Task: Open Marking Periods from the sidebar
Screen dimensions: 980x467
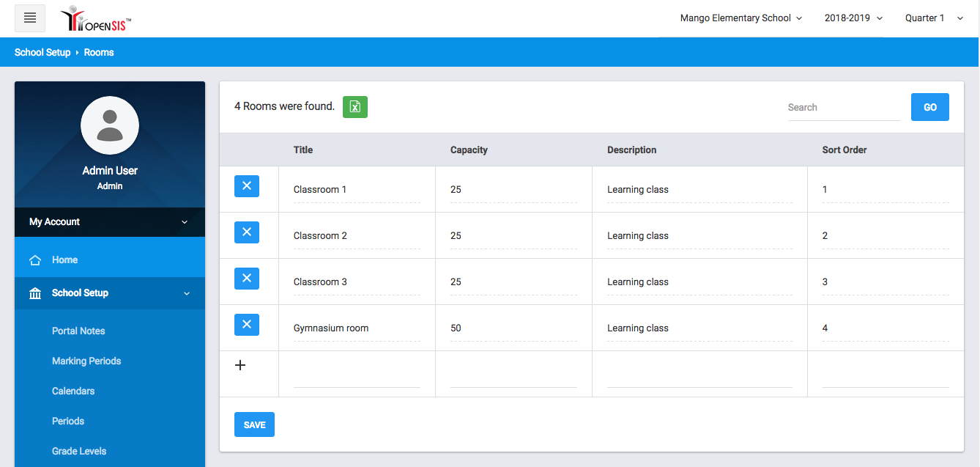Action: pyautogui.click(x=86, y=361)
